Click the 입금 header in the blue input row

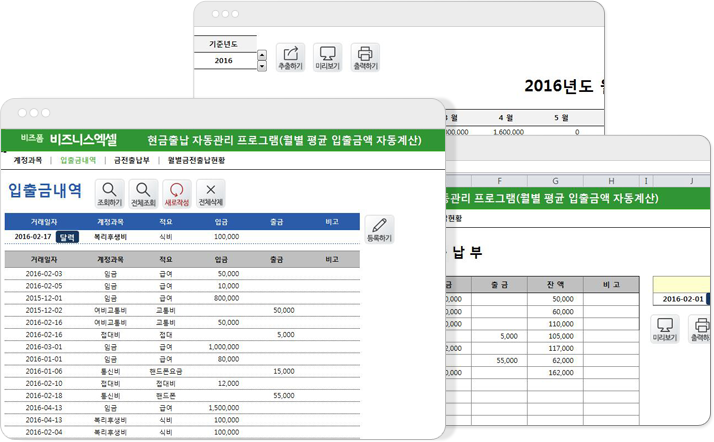click(x=221, y=222)
